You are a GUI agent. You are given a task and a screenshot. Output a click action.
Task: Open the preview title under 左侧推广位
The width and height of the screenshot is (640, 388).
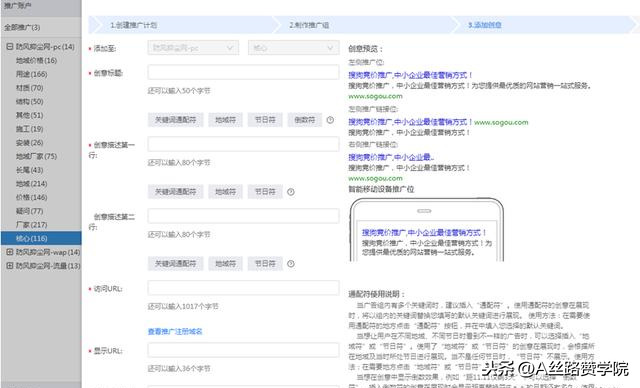click(410, 75)
